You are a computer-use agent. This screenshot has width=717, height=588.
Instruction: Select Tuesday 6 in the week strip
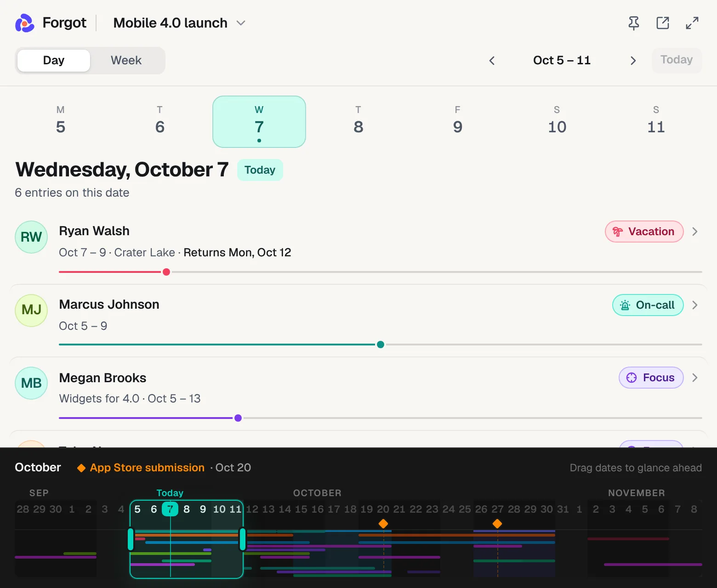click(160, 121)
